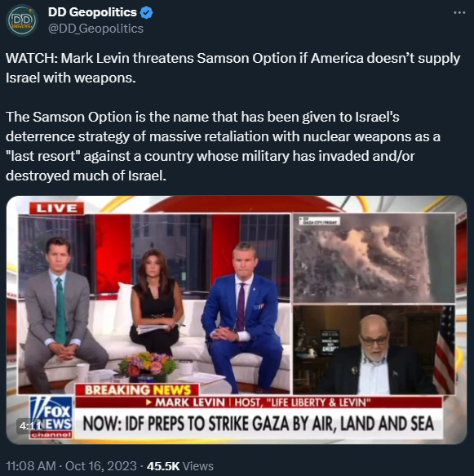Click the studio couch panel in video
This screenshot has width=474, height=476.
(x=154, y=305)
